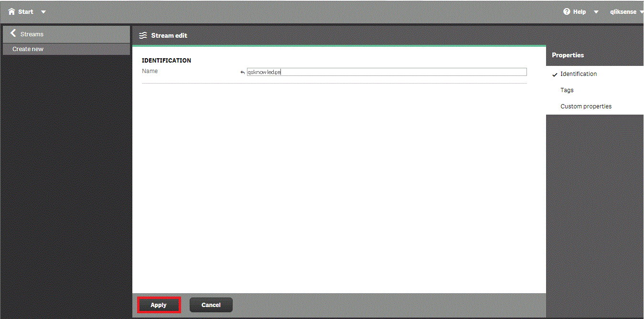
Task: Click the Help menu label
Action: coord(580,12)
